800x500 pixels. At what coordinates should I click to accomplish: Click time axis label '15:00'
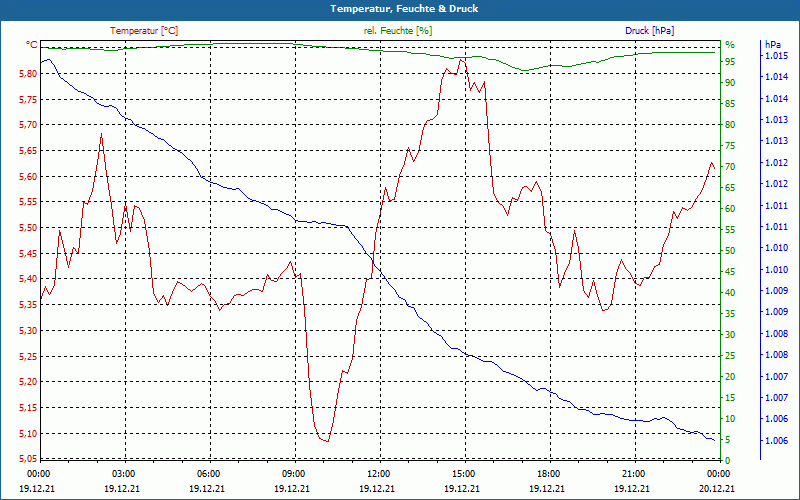[x=464, y=473]
